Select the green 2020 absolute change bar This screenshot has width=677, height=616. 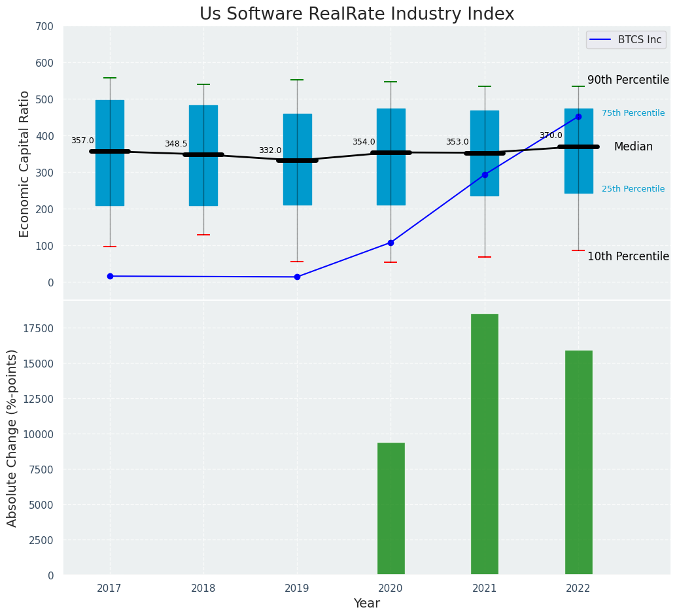pyautogui.click(x=391, y=509)
